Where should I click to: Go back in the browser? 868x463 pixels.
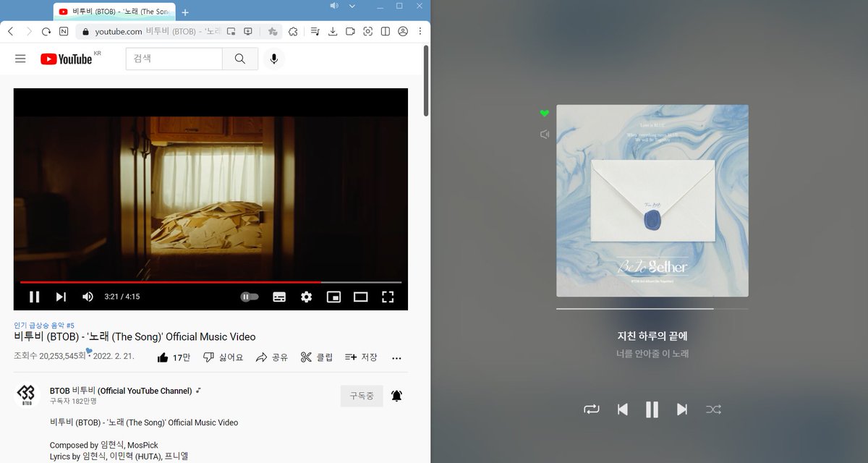(10, 32)
